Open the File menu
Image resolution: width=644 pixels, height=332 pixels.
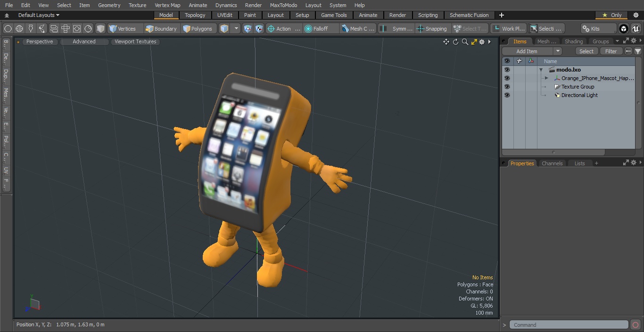9,5
